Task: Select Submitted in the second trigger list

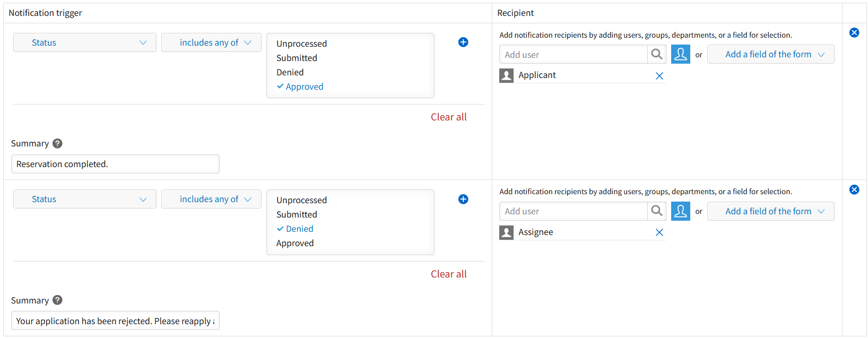Action: point(297,214)
